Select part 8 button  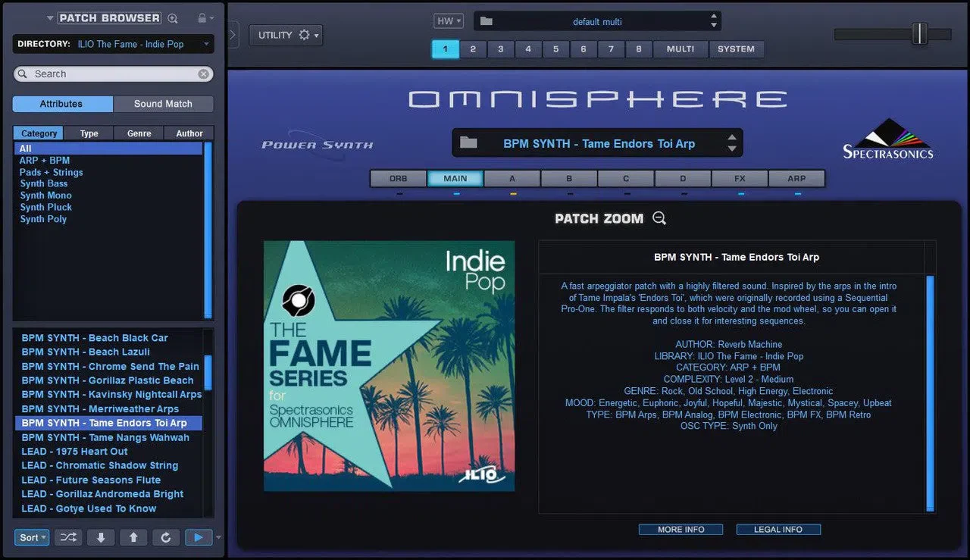639,48
